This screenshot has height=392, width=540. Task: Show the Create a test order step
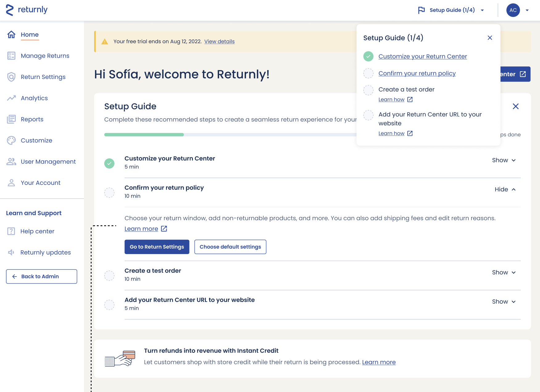(504, 273)
